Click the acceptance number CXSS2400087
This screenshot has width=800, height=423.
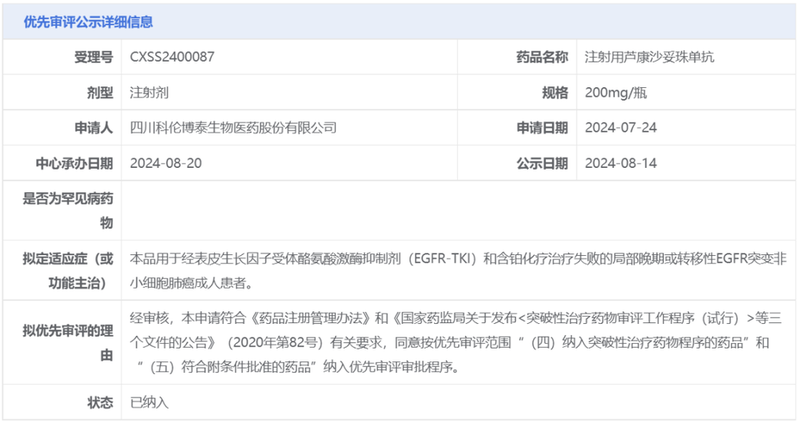coord(173,57)
